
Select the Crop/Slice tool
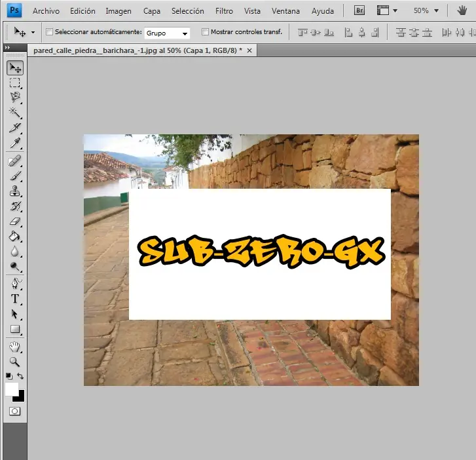click(x=15, y=127)
